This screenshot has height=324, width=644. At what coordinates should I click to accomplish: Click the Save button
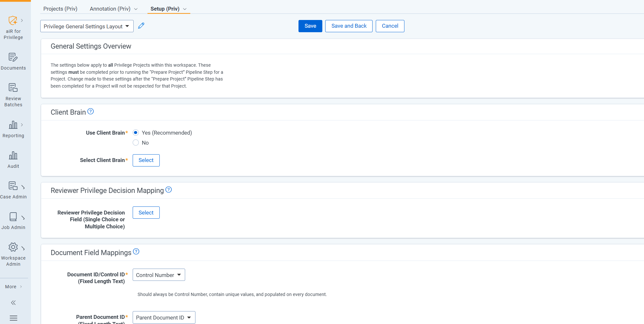310,26
